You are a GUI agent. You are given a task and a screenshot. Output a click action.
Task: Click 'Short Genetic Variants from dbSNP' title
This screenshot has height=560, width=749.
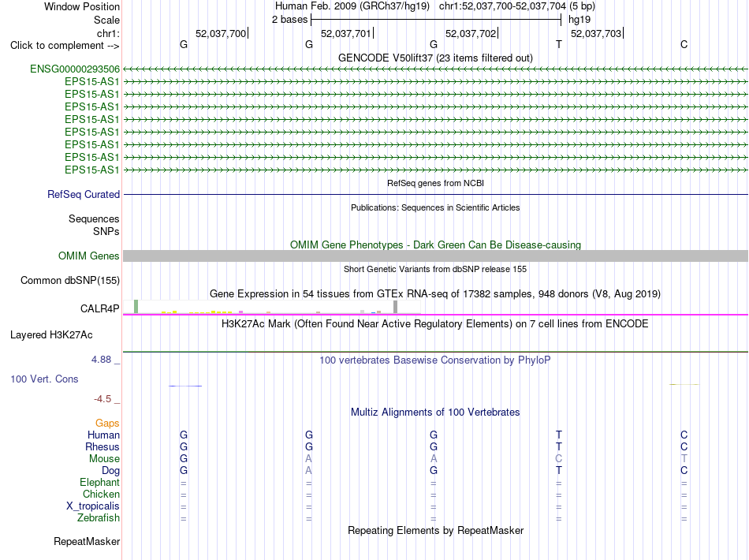point(435,269)
